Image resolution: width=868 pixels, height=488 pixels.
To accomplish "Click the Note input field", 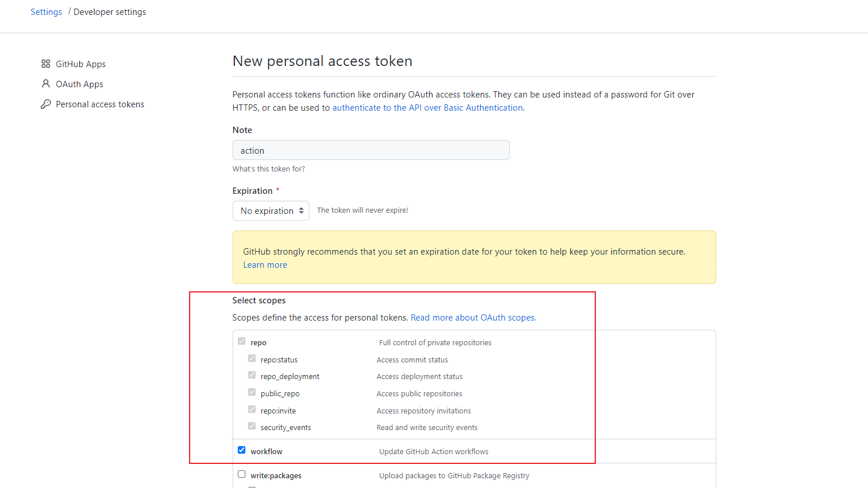I will [x=371, y=150].
